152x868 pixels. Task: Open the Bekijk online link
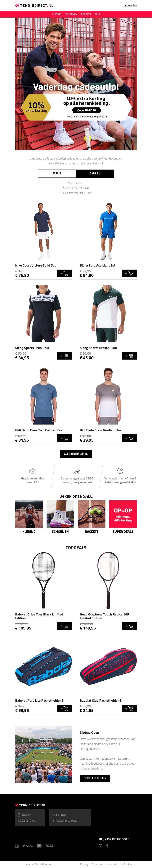tap(130, 5)
